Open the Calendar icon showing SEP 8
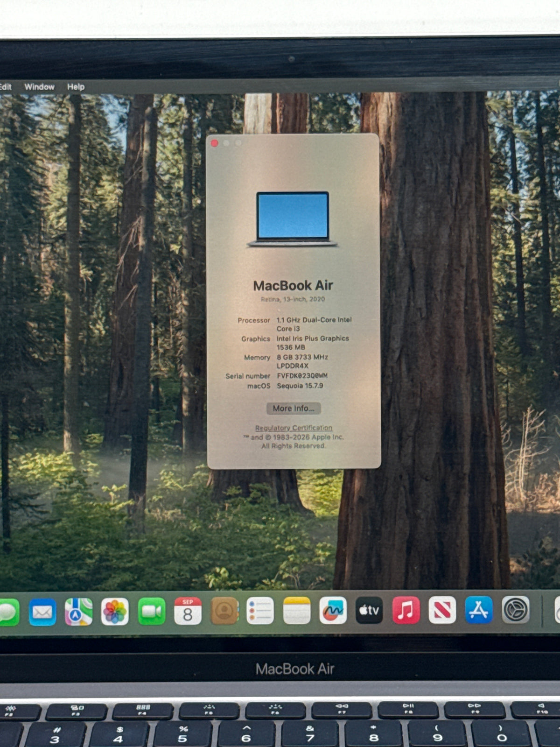This screenshot has height=747, width=560. [188, 611]
